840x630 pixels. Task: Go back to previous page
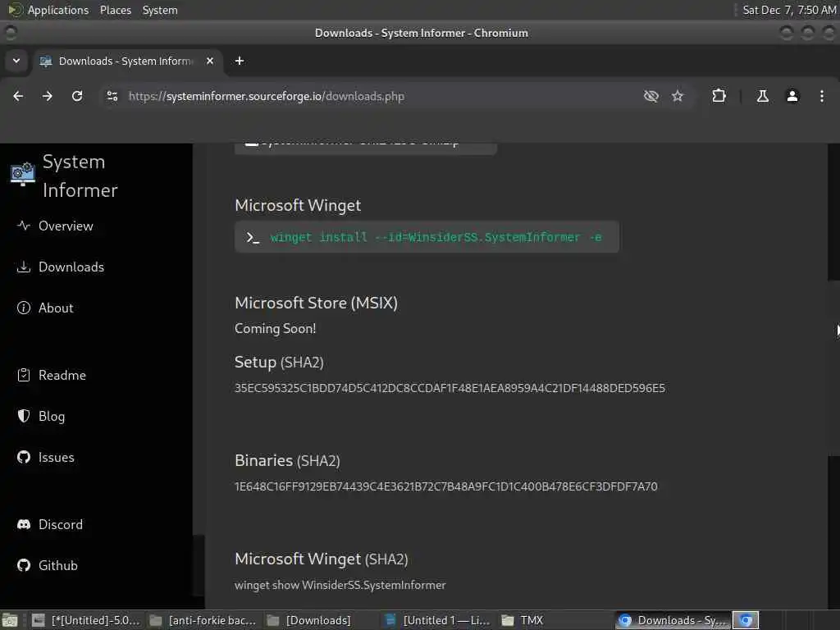tap(18, 97)
